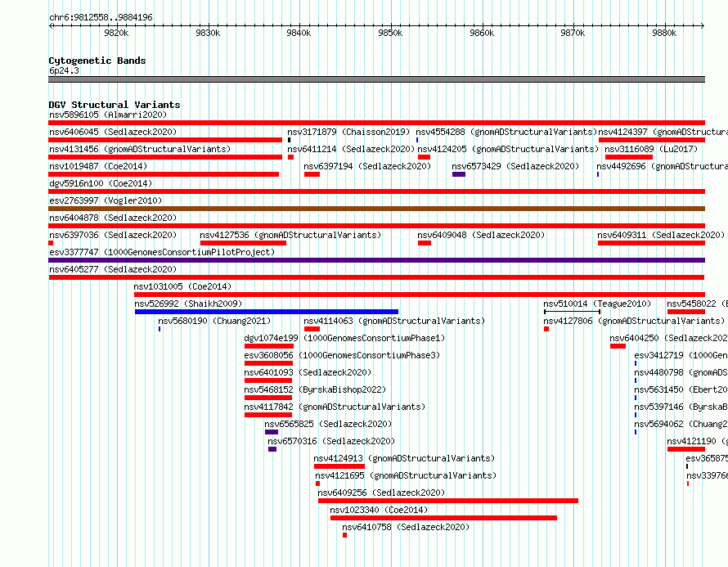Click dgv1074e199 (1000GenomesConsortiumPhase1) label
The width and height of the screenshot is (728, 567).
click(x=344, y=338)
